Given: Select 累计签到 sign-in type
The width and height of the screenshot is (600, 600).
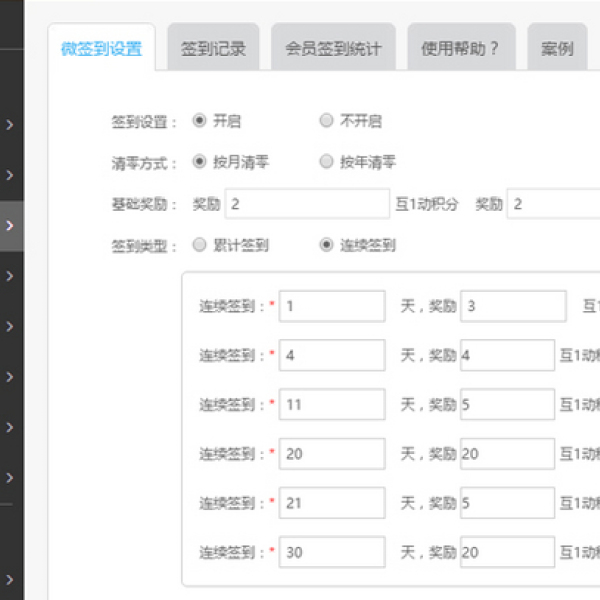Looking at the screenshot, I should click(x=200, y=245).
